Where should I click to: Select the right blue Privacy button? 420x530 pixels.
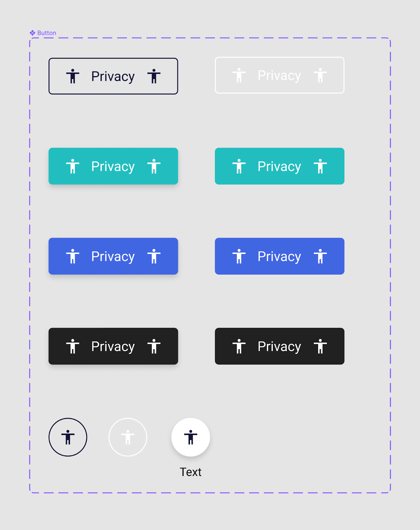(x=279, y=256)
